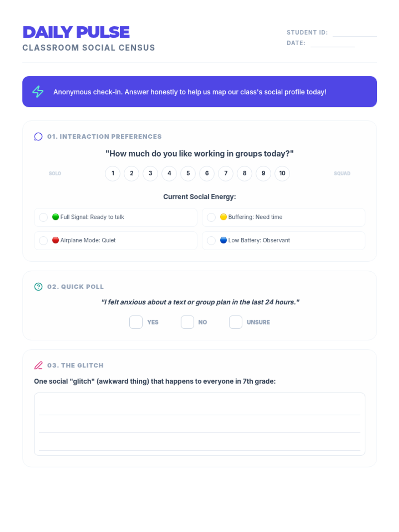Choose the Low Battery: Observant radio option
399x532 pixels.
(211, 240)
